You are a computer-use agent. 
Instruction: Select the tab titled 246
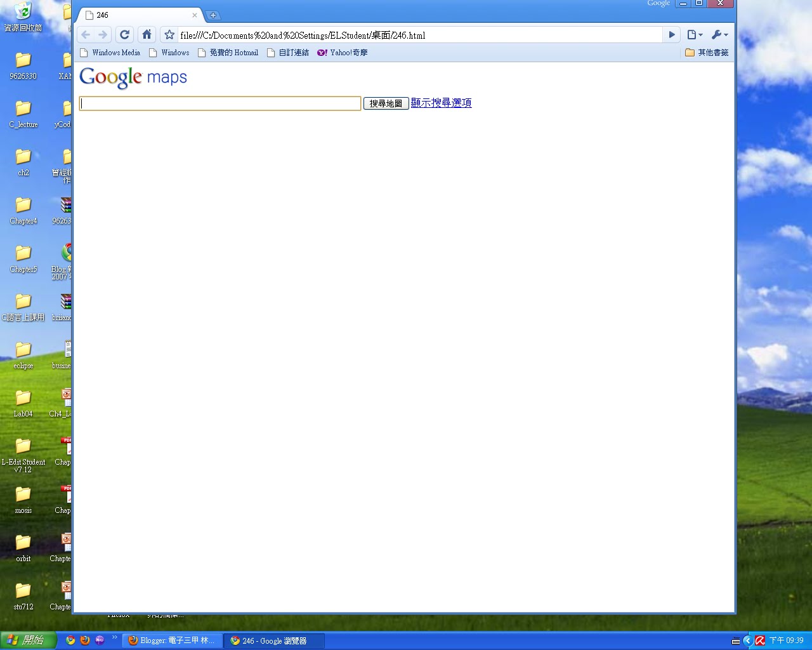[140, 15]
